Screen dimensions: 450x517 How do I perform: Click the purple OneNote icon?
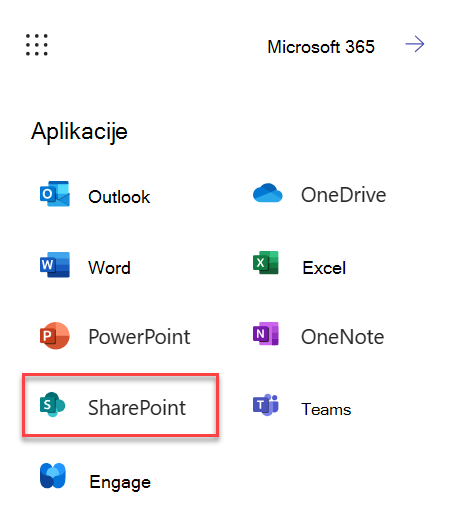[266, 333]
